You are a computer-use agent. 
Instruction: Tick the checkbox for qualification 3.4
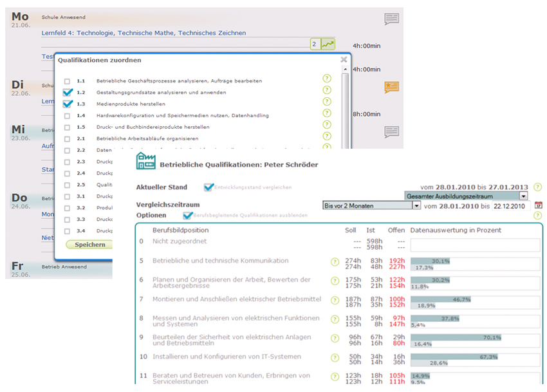coord(67,231)
